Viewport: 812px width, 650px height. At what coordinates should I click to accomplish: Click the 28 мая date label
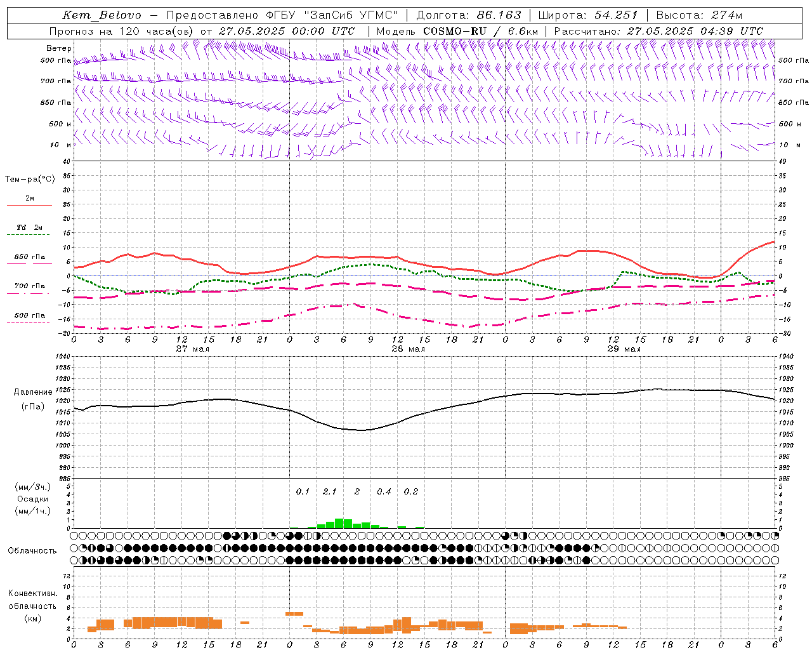[x=408, y=349]
